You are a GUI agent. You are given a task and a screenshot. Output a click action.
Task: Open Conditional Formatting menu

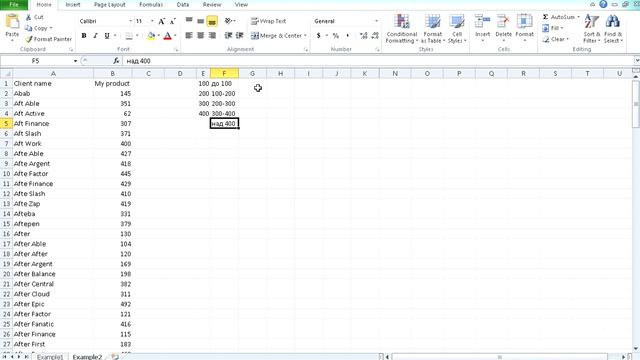point(402,29)
